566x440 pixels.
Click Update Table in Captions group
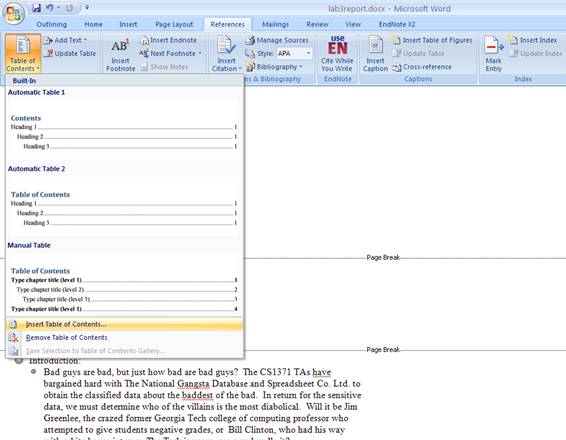[x=419, y=53]
